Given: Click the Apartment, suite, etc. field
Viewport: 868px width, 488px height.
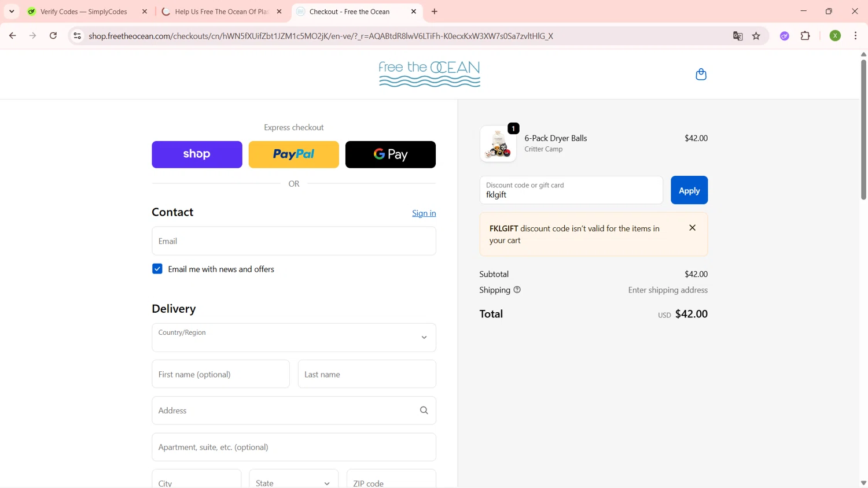Looking at the screenshot, I should 294,447.
